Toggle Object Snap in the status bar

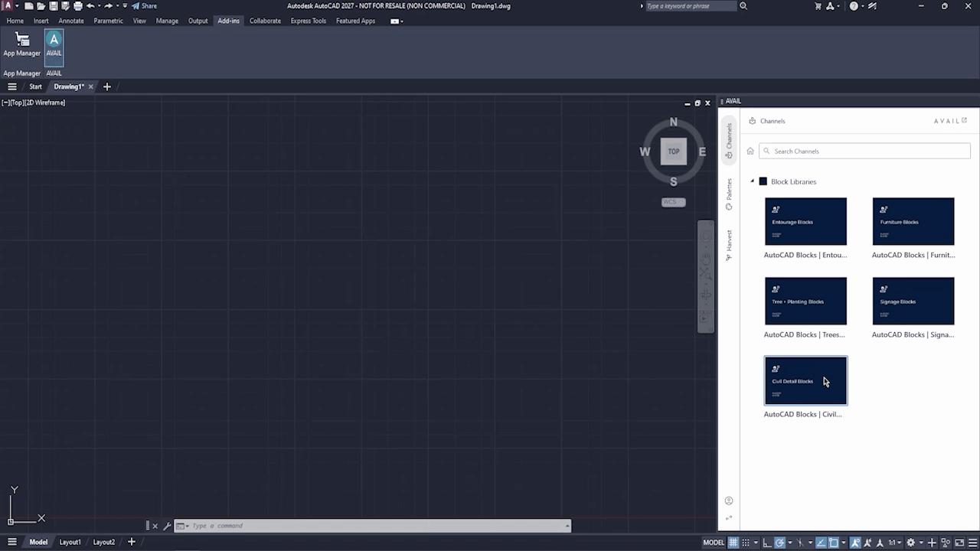click(x=833, y=543)
